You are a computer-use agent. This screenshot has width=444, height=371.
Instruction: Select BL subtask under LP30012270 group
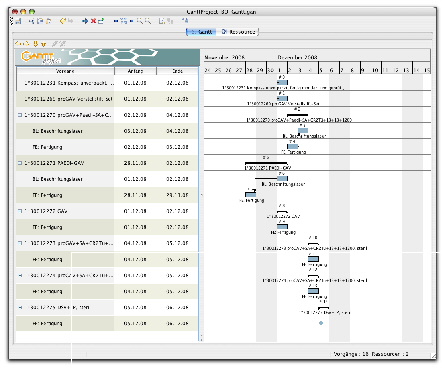pyautogui.click(x=107, y=131)
